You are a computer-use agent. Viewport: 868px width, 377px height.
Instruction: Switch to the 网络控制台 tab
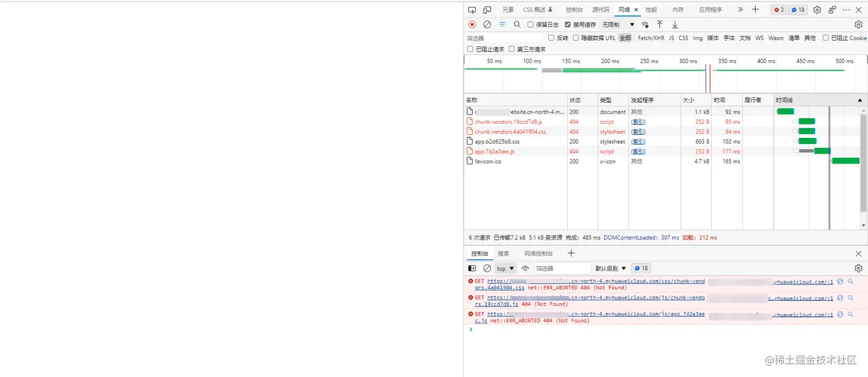(538, 253)
